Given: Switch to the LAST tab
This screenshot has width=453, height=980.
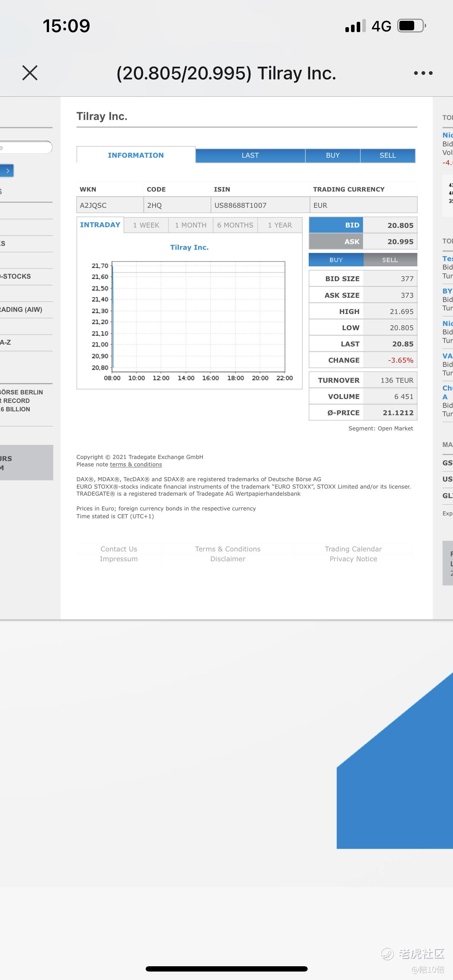Looking at the screenshot, I should point(250,155).
